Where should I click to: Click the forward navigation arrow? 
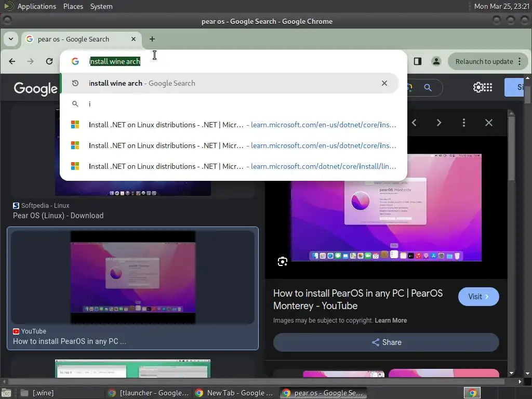click(31, 61)
